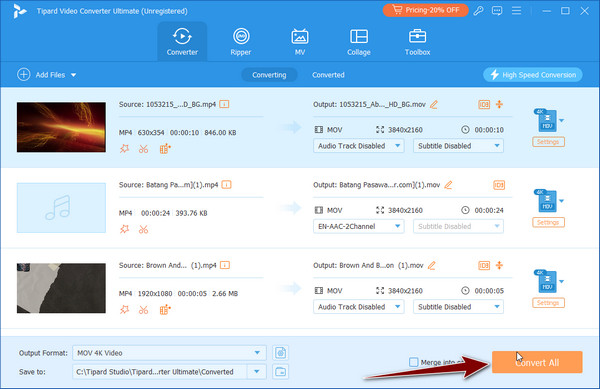Open the feedback chat icon
This screenshot has height=389, width=600.
coord(497,11)
